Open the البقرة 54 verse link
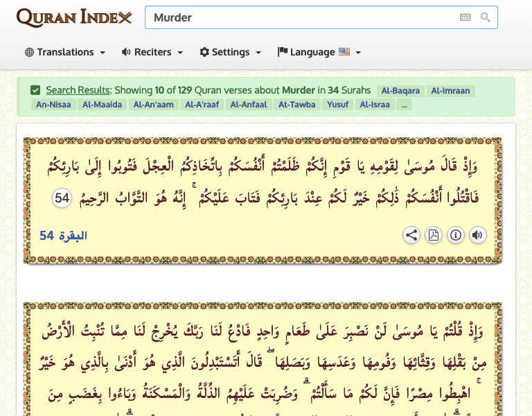 point(63,236)
